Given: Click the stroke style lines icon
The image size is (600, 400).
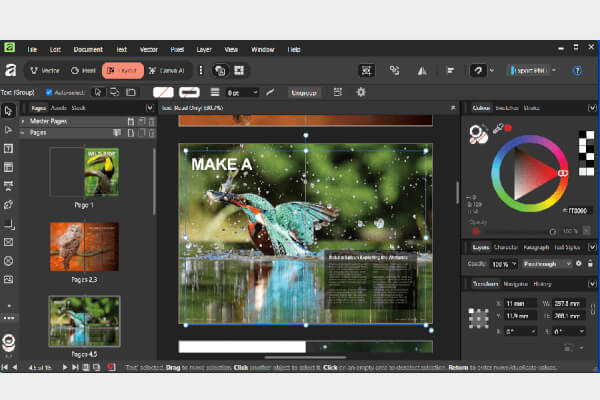Looking at the screenshot, I should [215, 92].
